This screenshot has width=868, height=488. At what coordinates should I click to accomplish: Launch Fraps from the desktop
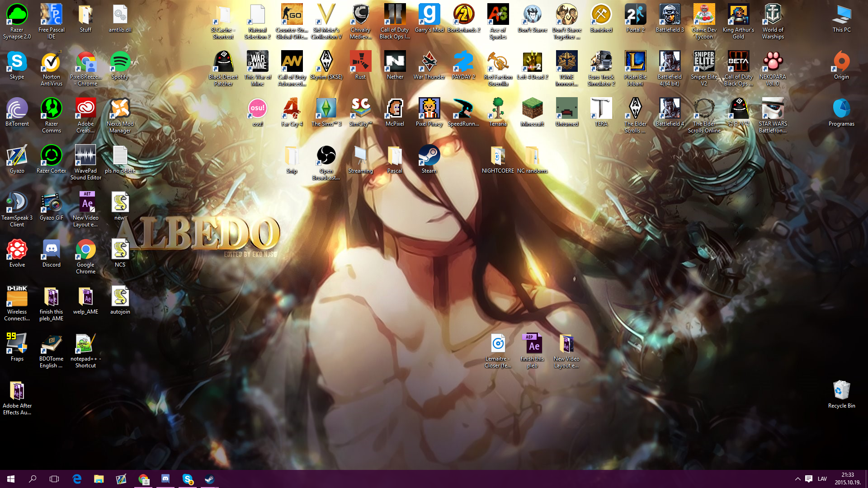[x=17, y=347]
